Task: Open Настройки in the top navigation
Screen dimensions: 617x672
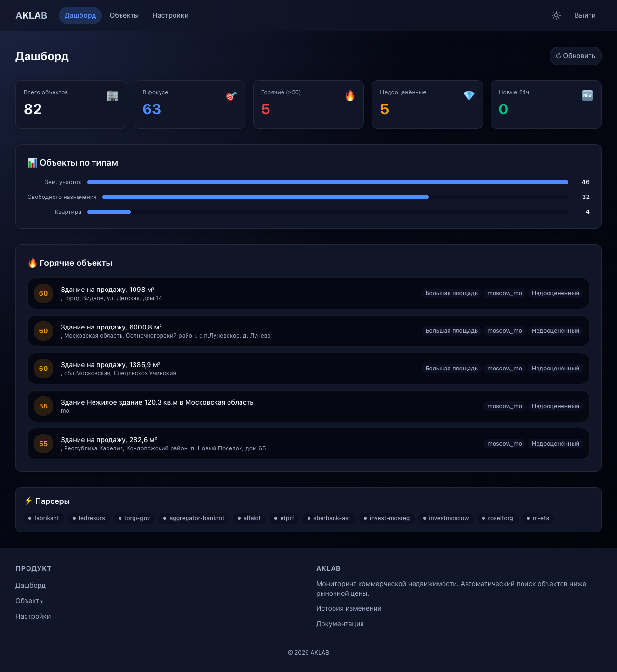Action: tap(170, 15)
